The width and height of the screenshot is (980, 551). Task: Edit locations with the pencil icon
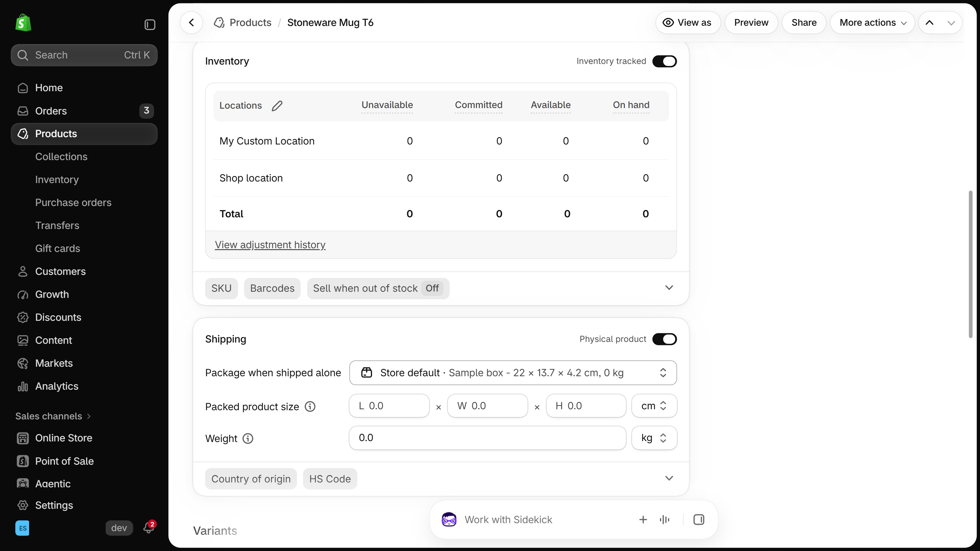click(x=277, y=105)
